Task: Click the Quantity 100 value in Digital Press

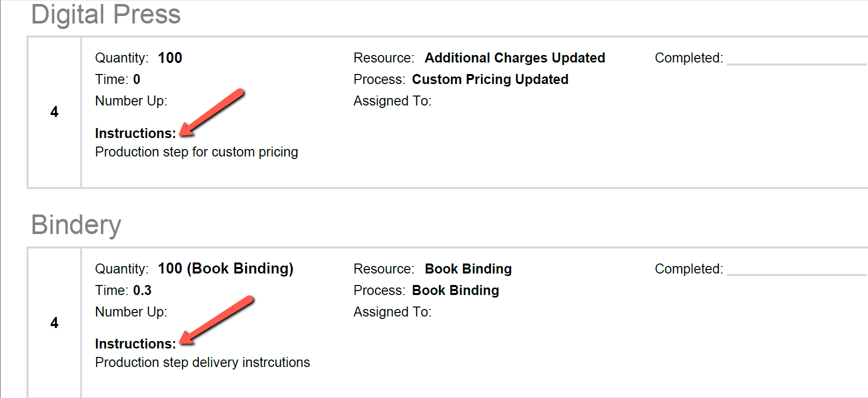Action: point(170,58)
